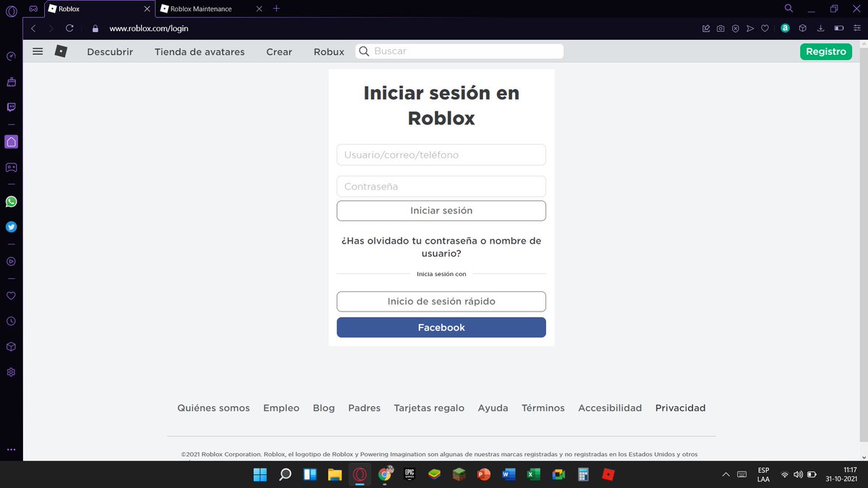Open the Padres footer link
868x488 pixels.
click(x=365, y=408)
